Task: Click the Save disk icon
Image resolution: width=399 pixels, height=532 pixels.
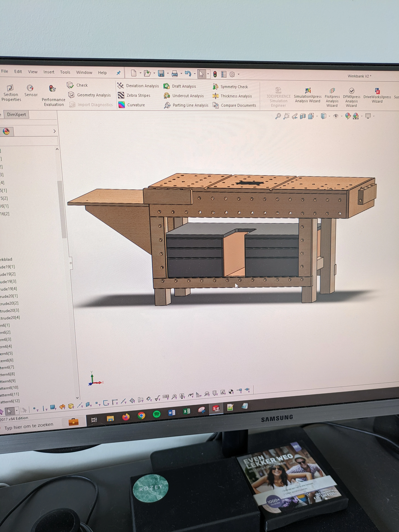Action: click(161, 73)
